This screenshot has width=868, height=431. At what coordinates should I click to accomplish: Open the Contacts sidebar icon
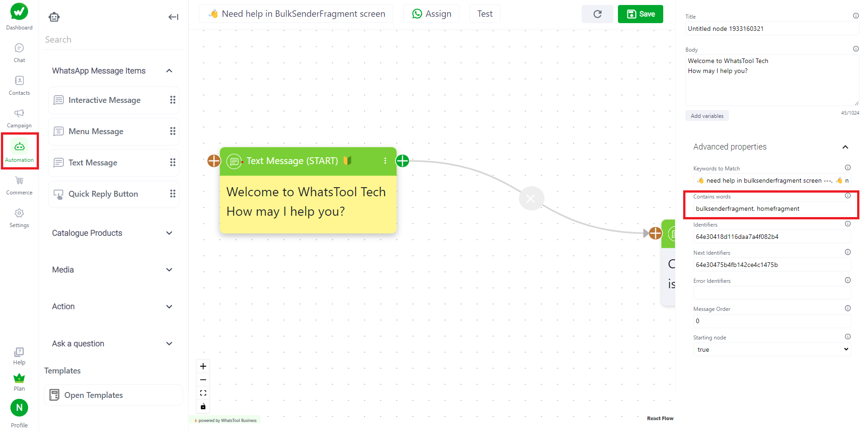[19, 81]
